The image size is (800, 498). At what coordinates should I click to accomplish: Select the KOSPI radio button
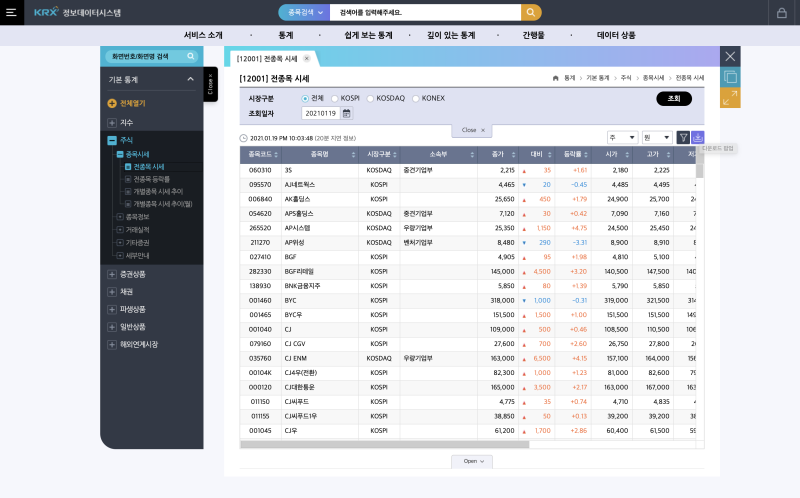335,98
